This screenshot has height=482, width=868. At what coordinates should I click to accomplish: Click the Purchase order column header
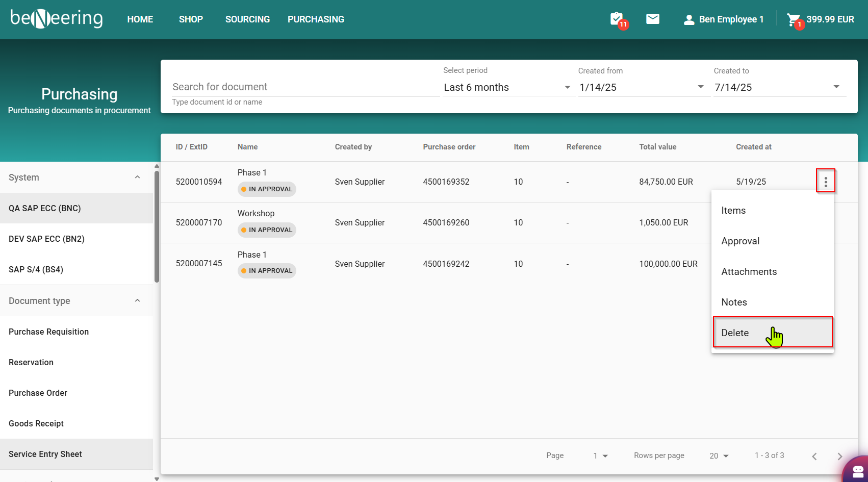(x=449, y=147)
